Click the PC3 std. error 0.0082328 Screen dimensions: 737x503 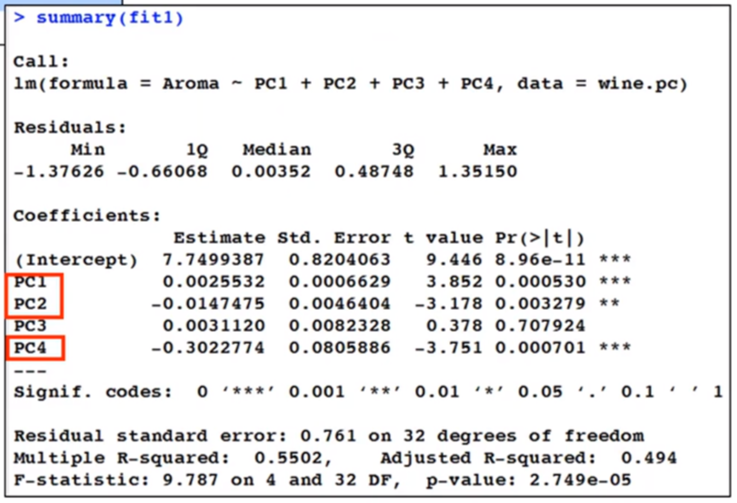340,325
